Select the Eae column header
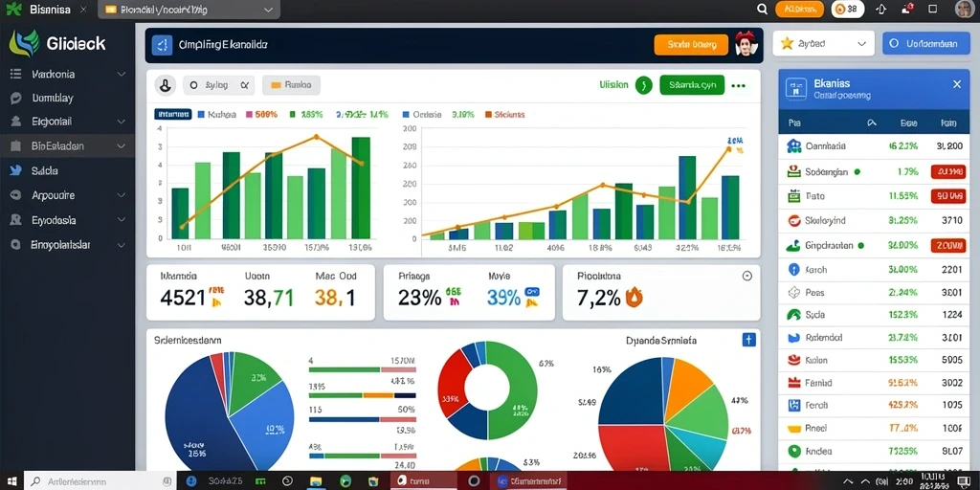The width and height of the screenshot is (980, 490). 908,123
